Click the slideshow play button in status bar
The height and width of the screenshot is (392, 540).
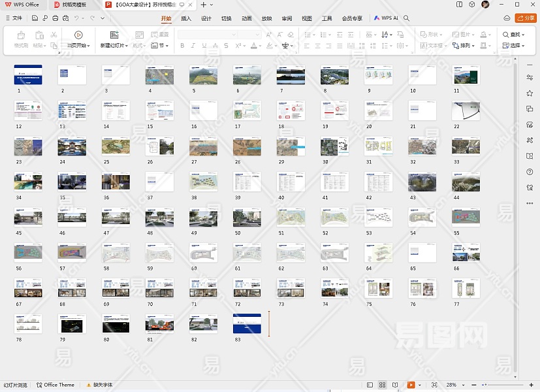coord(411,385)
